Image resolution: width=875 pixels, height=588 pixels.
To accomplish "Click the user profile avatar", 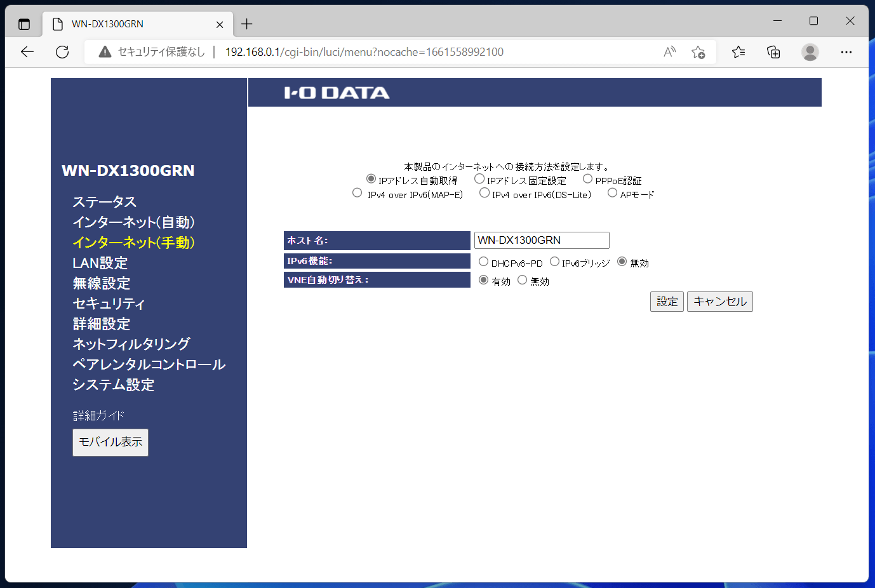I will click(810, 52).
